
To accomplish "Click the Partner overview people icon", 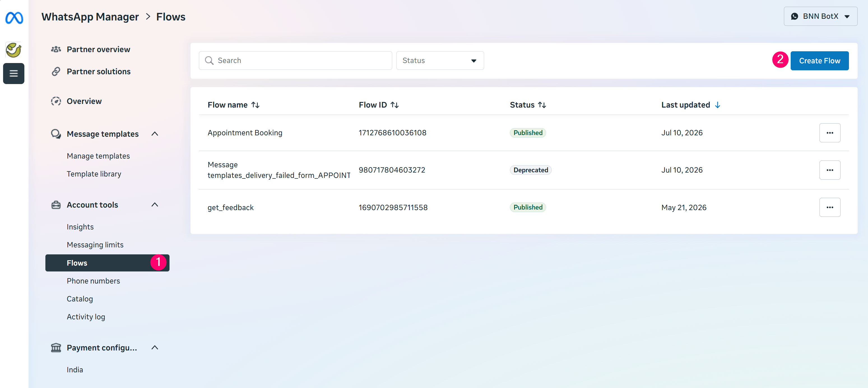I will (56, 50).
